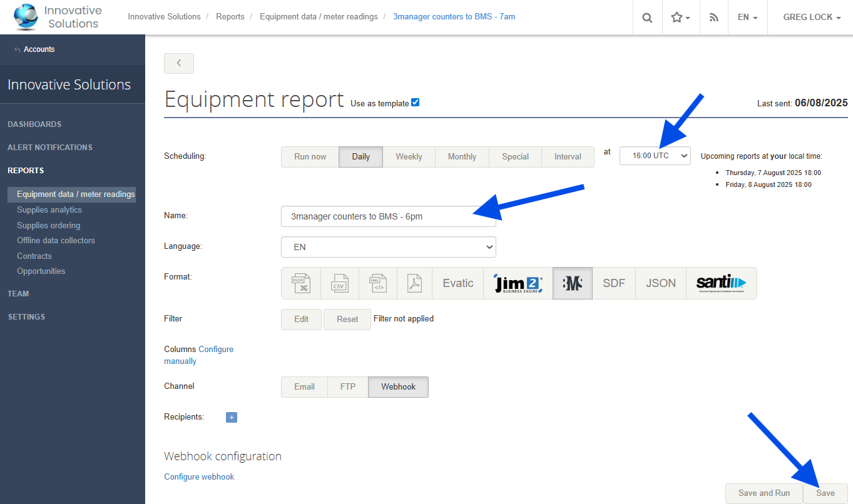Screen dimensions: 853x504
Task: Open the GREG LOCK user menu
Action: 812,18
